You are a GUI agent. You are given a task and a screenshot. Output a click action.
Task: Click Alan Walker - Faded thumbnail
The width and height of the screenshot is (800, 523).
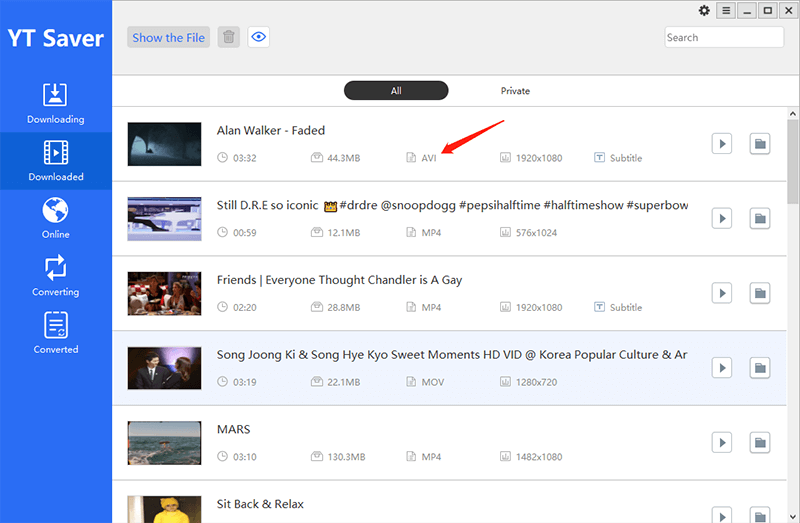point(164,144)
